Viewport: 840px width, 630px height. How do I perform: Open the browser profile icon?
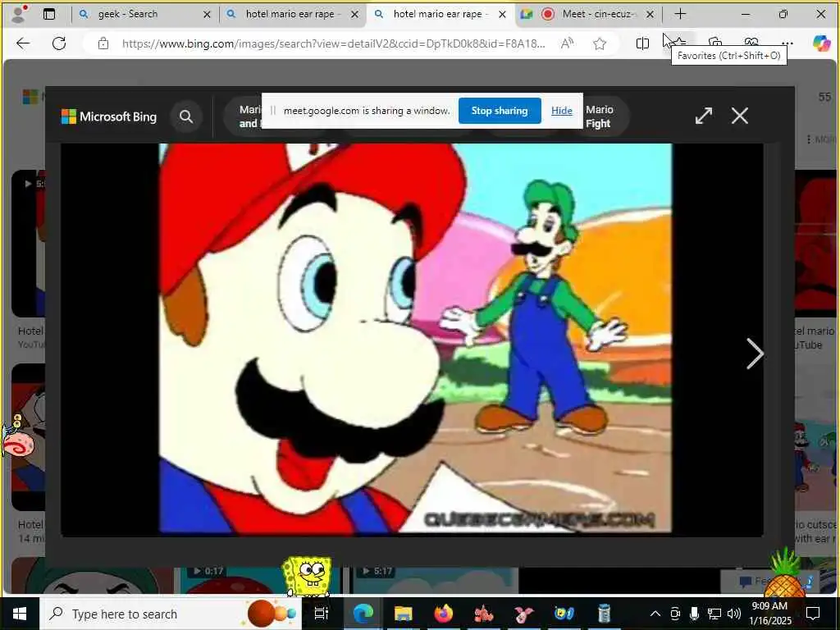[20, 14]
